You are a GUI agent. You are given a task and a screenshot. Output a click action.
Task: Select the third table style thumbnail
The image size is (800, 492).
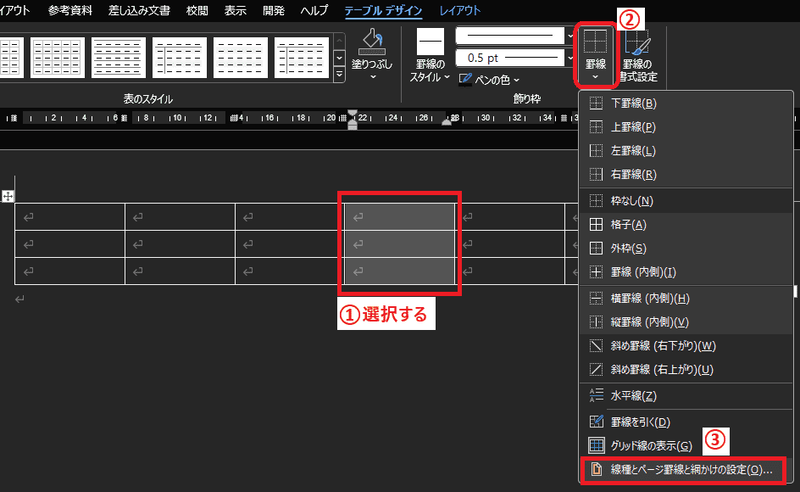[x=118, y=57]
